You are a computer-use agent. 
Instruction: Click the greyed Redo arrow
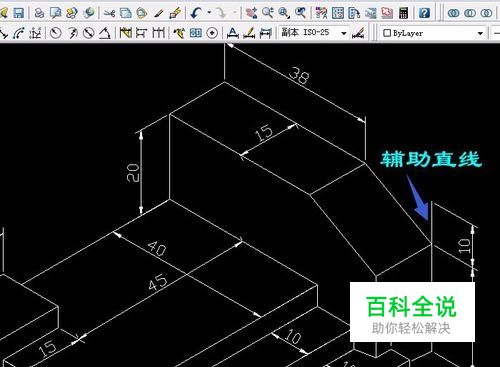pos(220,13)
